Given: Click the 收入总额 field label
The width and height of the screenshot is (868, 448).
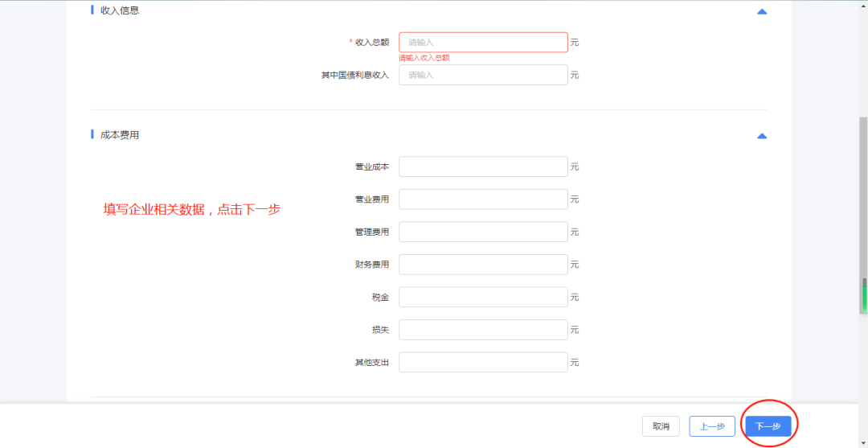Looking at the screenshot, I should (x=372, y=42).
